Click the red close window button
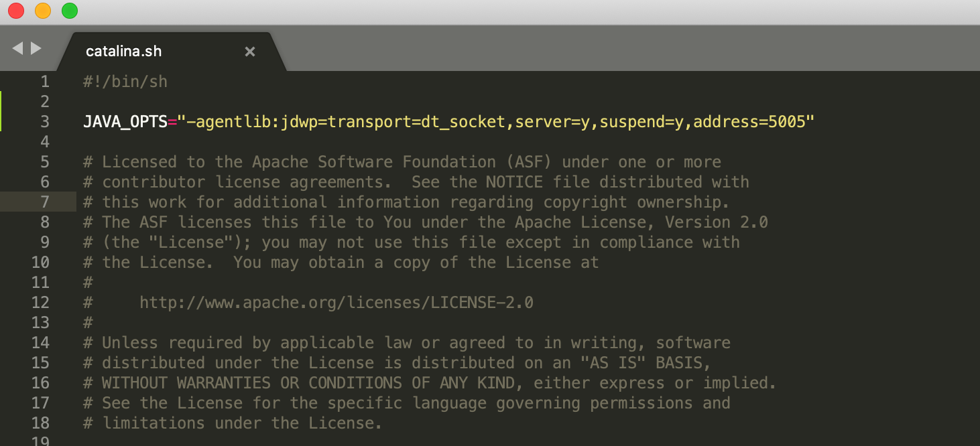980x446 pixels. click(x=15, y=11)
